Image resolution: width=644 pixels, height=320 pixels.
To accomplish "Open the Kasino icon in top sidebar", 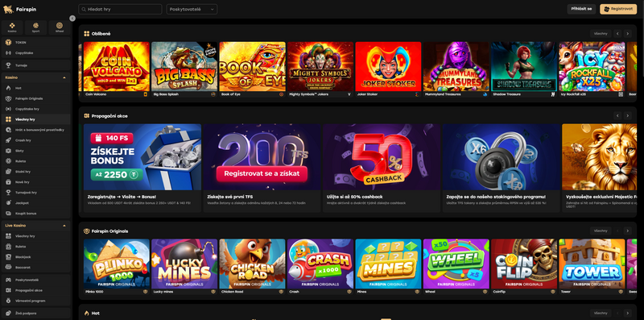I will click(x=12, y=27).
